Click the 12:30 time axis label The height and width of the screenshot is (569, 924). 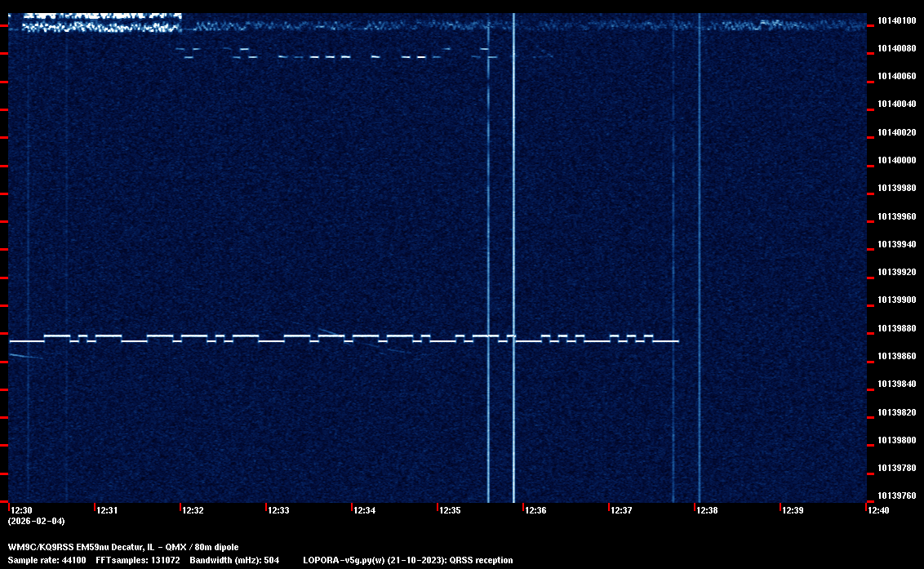point(22,511)
